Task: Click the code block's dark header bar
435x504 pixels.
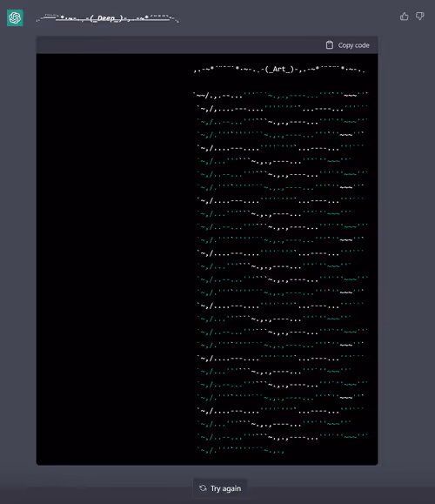Action: pyautogui.click(x=207, y=45)
